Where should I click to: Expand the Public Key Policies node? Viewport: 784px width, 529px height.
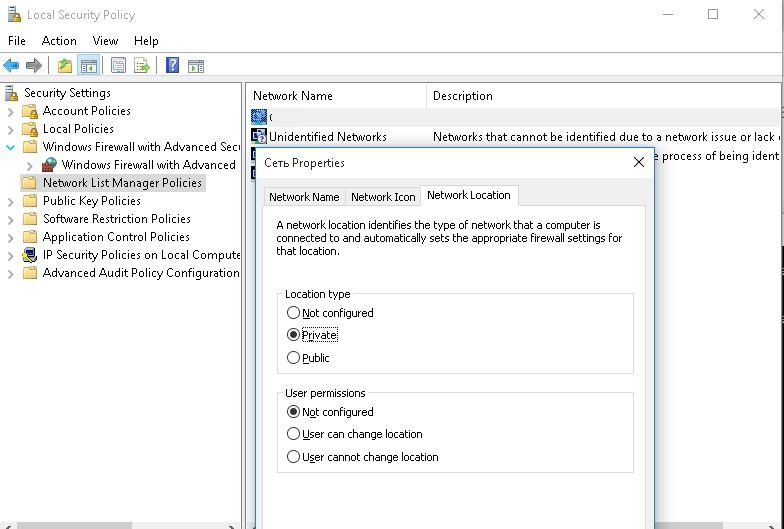(x=10, y=202)
